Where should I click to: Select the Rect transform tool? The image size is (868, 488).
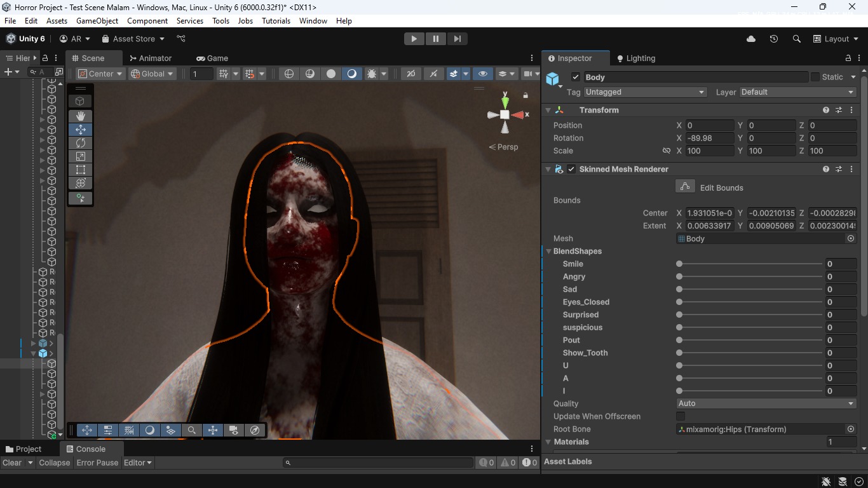point(80,170)
